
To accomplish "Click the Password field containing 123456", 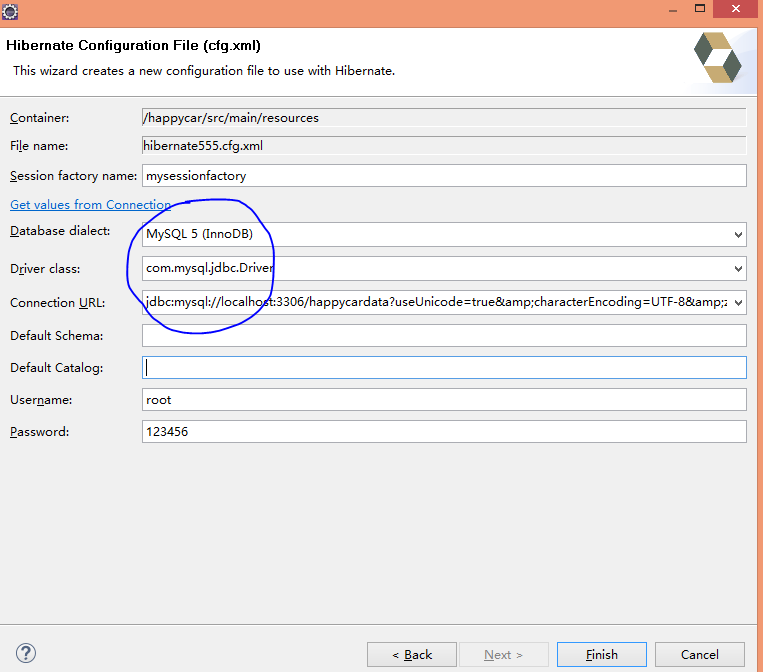I will 444,432.
